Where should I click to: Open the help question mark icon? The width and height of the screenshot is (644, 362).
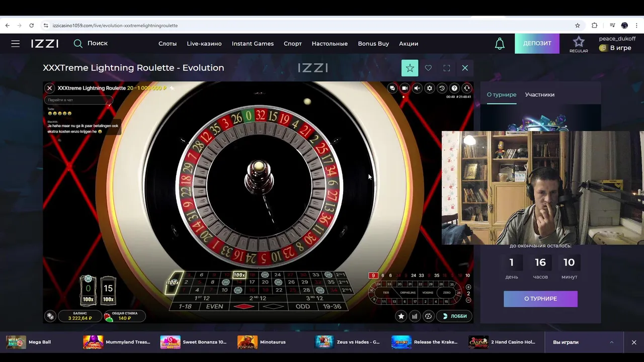point(454,88)
